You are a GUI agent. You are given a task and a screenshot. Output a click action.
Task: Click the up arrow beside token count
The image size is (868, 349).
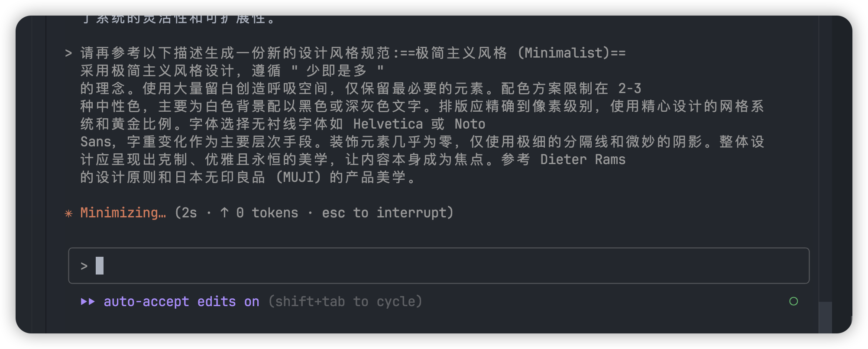[x=224, y=213]
